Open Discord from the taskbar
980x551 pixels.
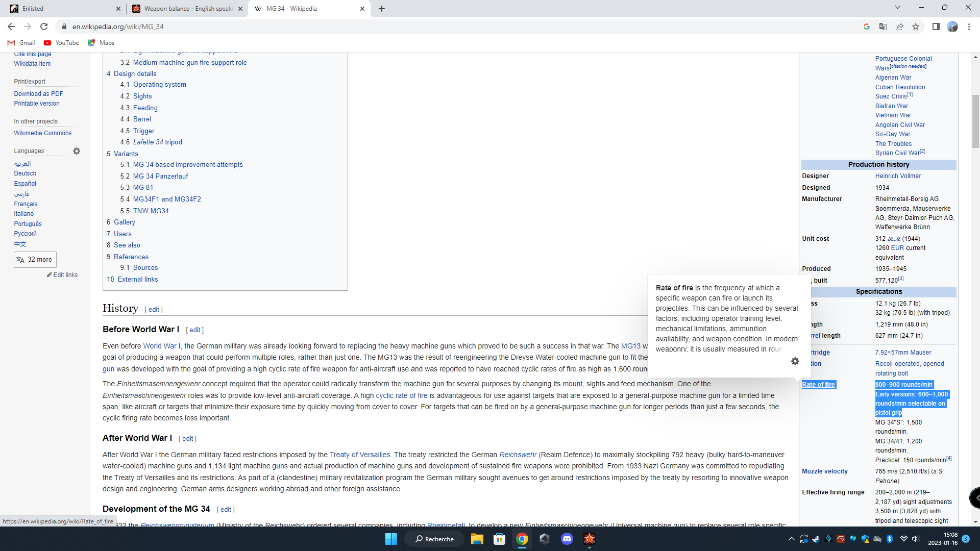[x=567, y=539]
